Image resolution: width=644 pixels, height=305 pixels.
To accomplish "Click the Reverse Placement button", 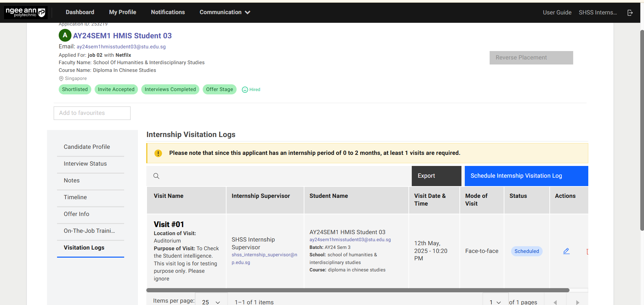I will 531,58.
